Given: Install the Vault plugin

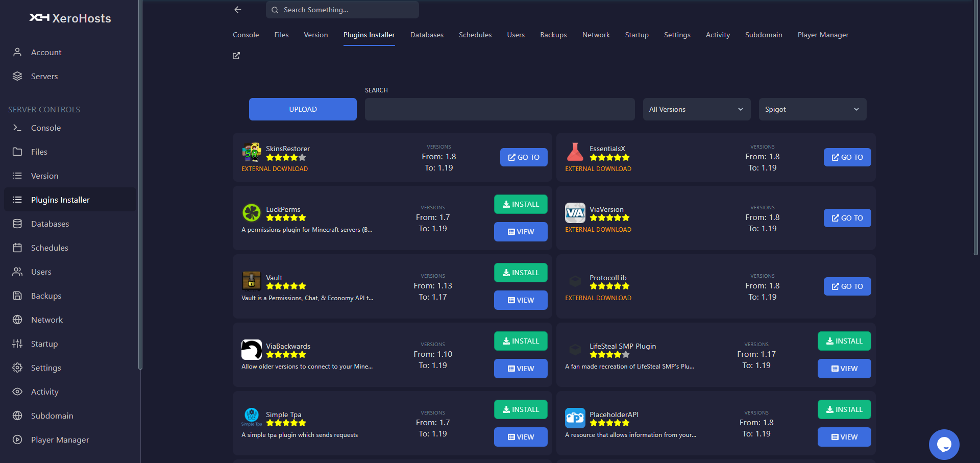Looking at the screenshot, I should coord(521,273).
